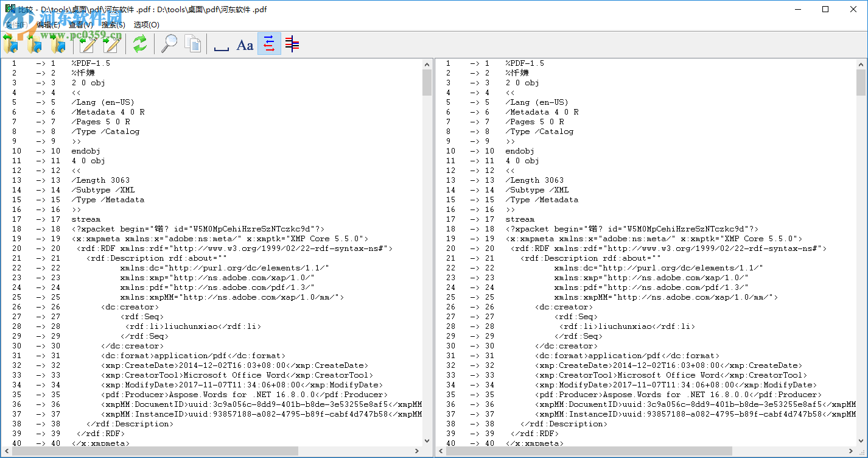
Task: Click '/Lang (en-US)' line in left pane
Action: (x=103, y=102)
